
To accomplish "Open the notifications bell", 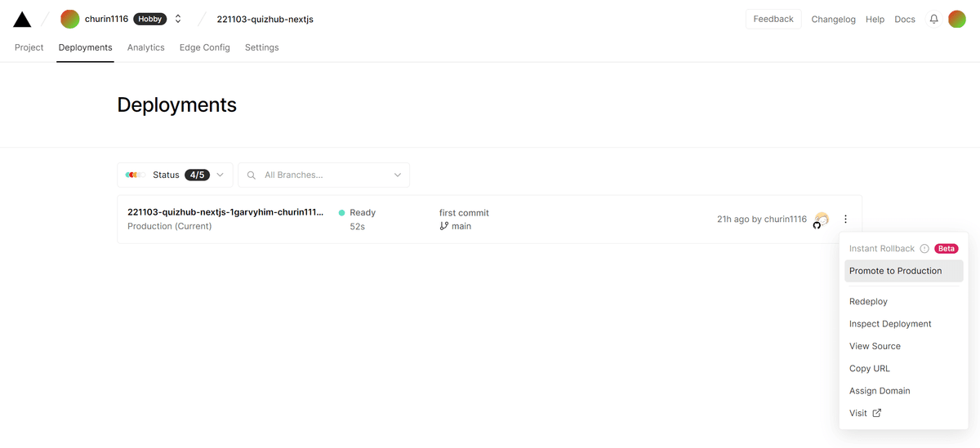I will [933, 19].
